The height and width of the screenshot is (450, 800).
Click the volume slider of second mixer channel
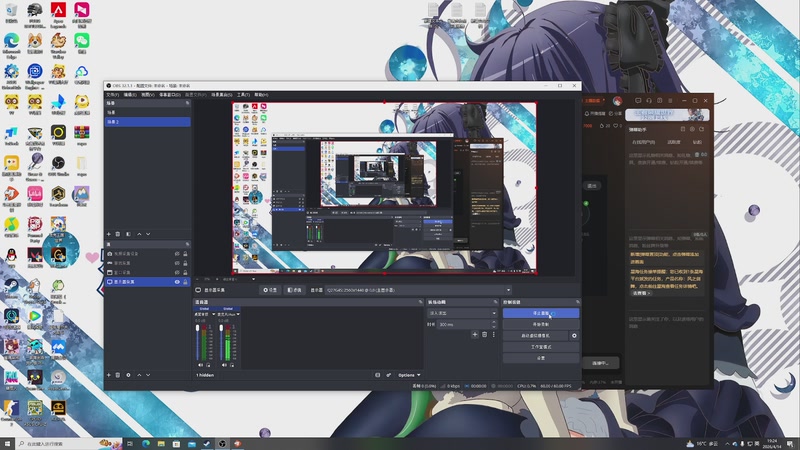[221, 342]
